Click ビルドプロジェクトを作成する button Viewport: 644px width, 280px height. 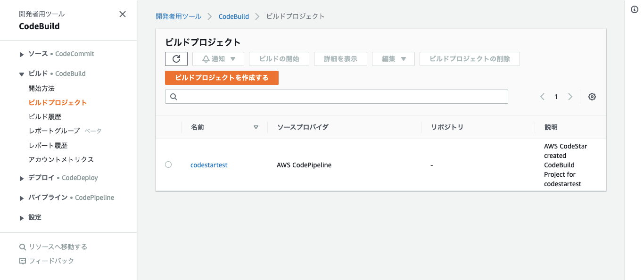tap(222, 78)
